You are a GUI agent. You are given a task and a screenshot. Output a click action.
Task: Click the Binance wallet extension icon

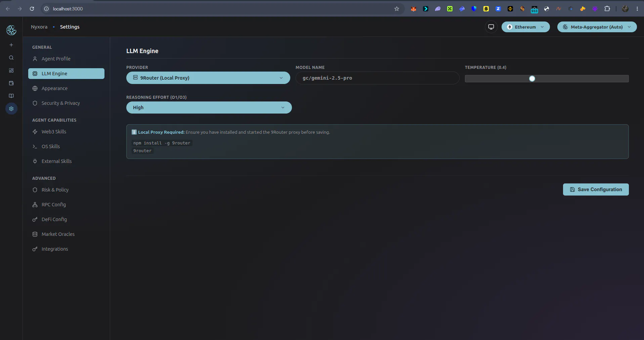510,9
